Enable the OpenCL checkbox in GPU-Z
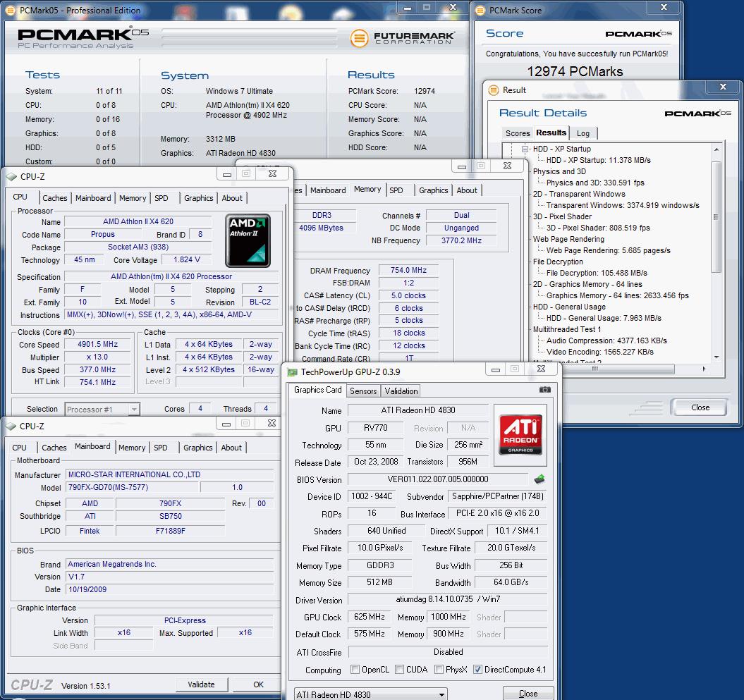 point(355,669)
